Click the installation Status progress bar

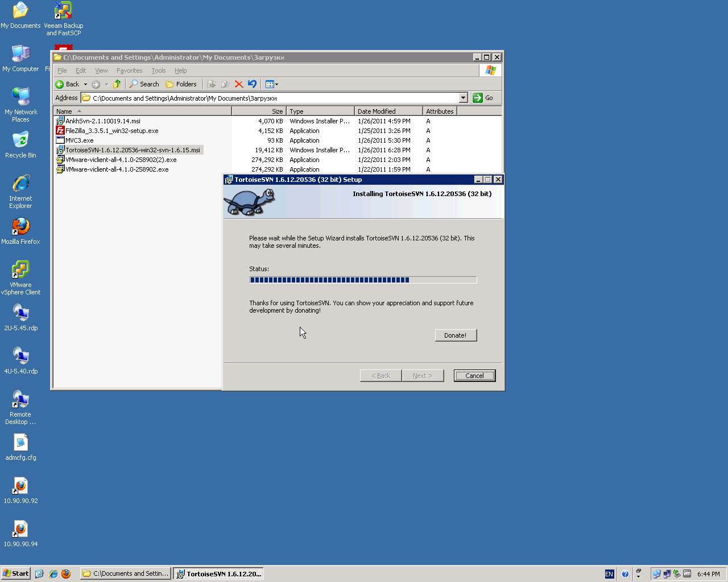[x=363, y=280]
